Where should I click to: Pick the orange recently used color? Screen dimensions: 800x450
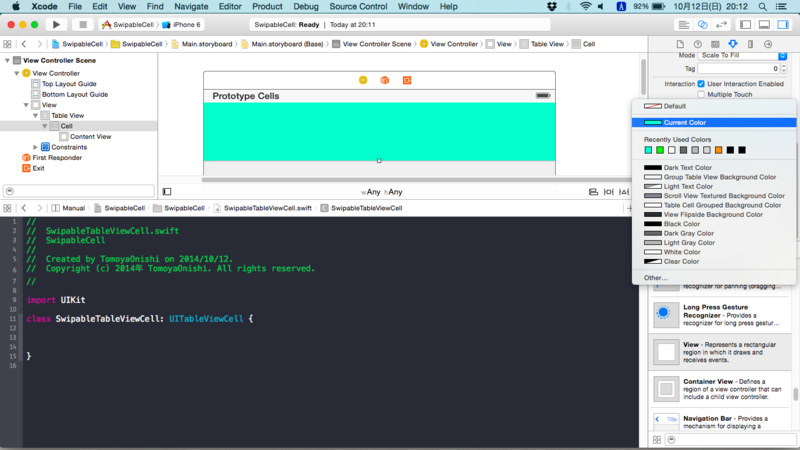click(x=718, y=150)
